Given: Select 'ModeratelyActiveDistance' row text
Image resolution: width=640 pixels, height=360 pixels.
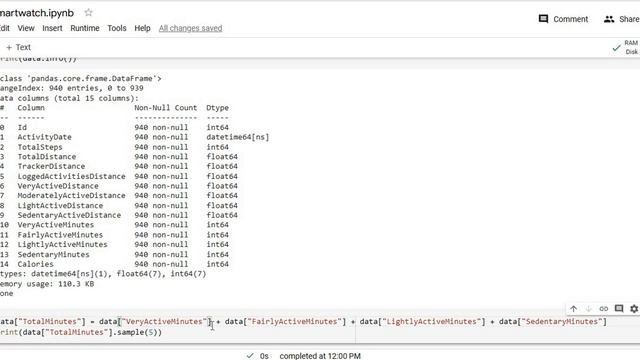Looking at the screenshot, I should (71, 196).
